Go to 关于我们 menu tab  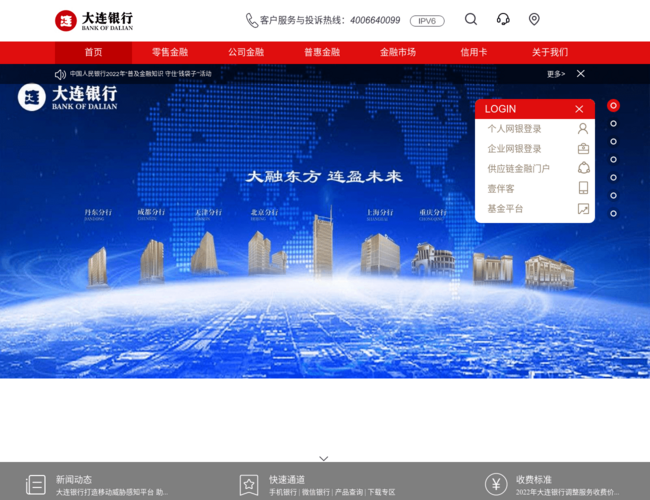[x=550, y=52]
